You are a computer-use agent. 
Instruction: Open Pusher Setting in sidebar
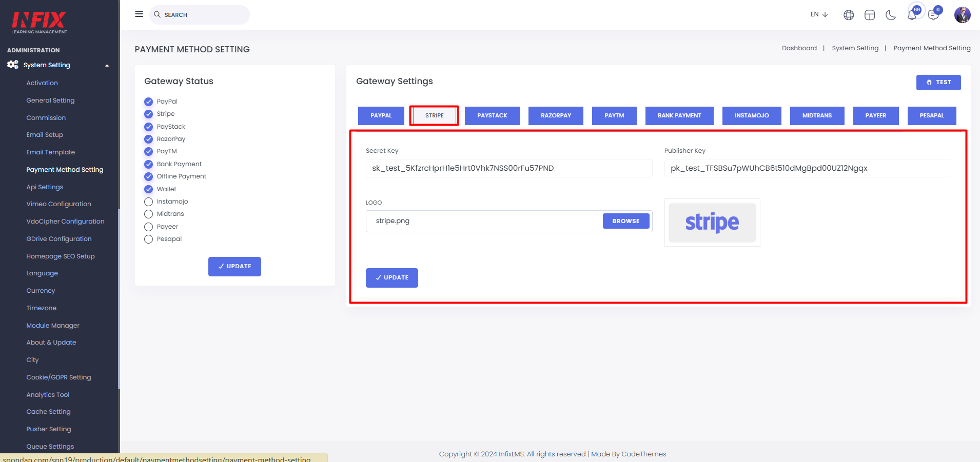(49, 429)
